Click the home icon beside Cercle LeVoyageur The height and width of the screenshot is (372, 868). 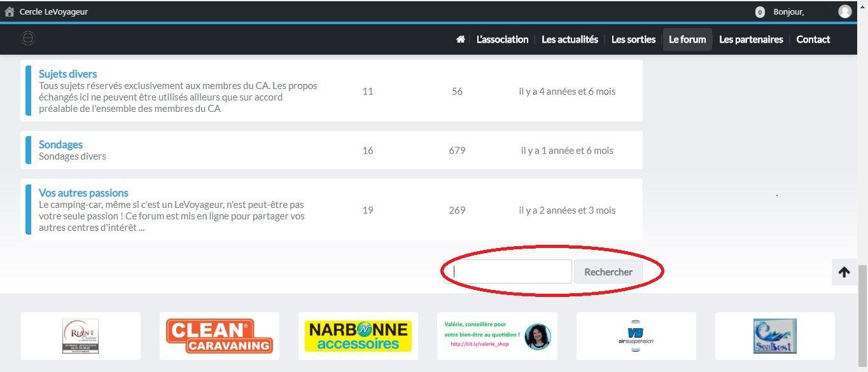click(10, 11)
